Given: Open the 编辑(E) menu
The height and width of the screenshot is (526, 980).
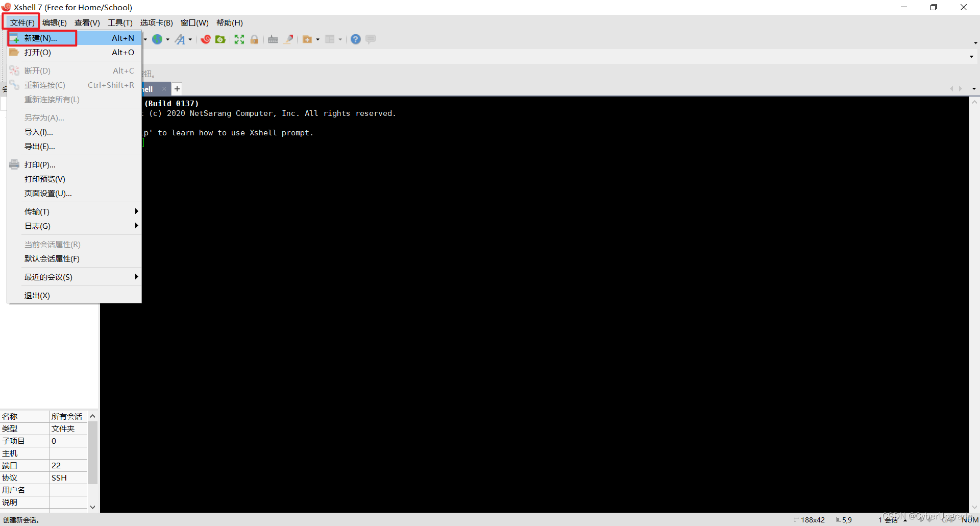Looking at the screenshot, I should click(x=55, y=22).
